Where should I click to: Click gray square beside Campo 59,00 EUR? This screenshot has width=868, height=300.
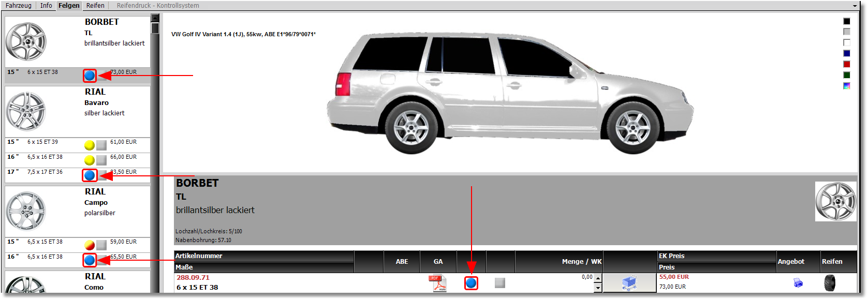point(101,245)
